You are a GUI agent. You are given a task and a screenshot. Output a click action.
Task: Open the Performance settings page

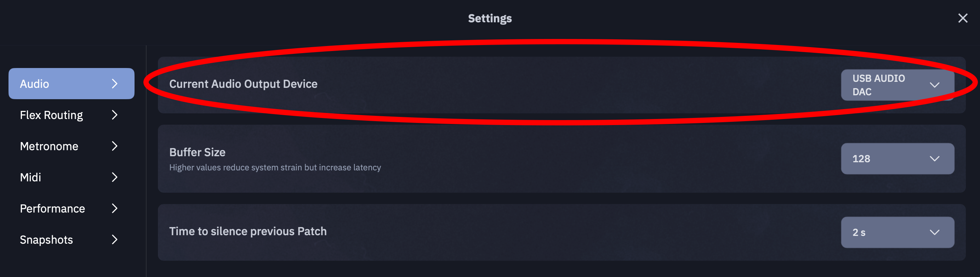pos(71,209)
